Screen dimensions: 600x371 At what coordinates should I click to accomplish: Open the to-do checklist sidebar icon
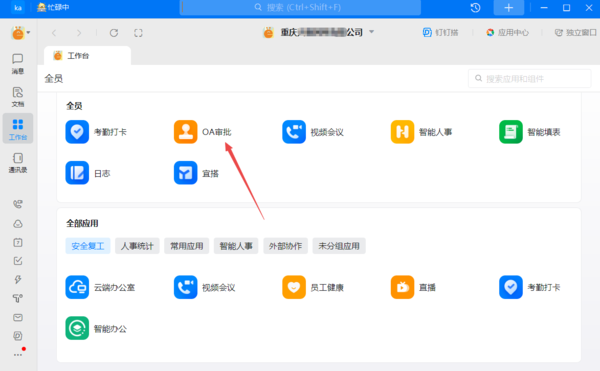(x=18, y=261)
